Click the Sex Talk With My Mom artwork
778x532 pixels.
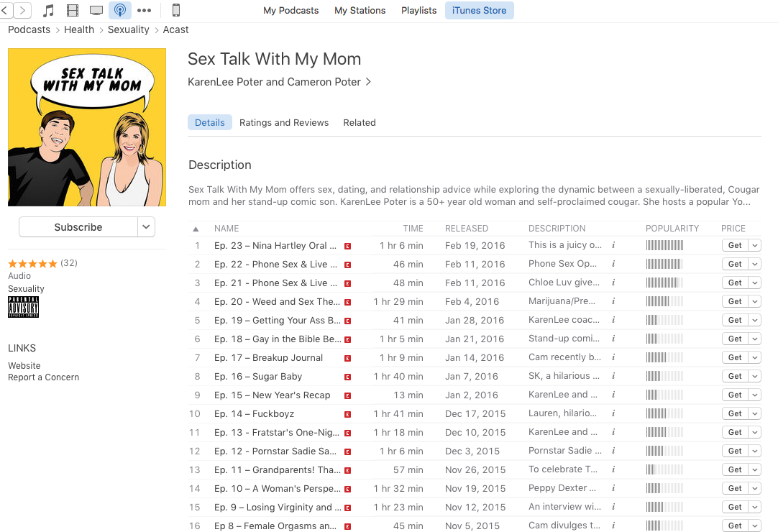[x=87, y=127]
